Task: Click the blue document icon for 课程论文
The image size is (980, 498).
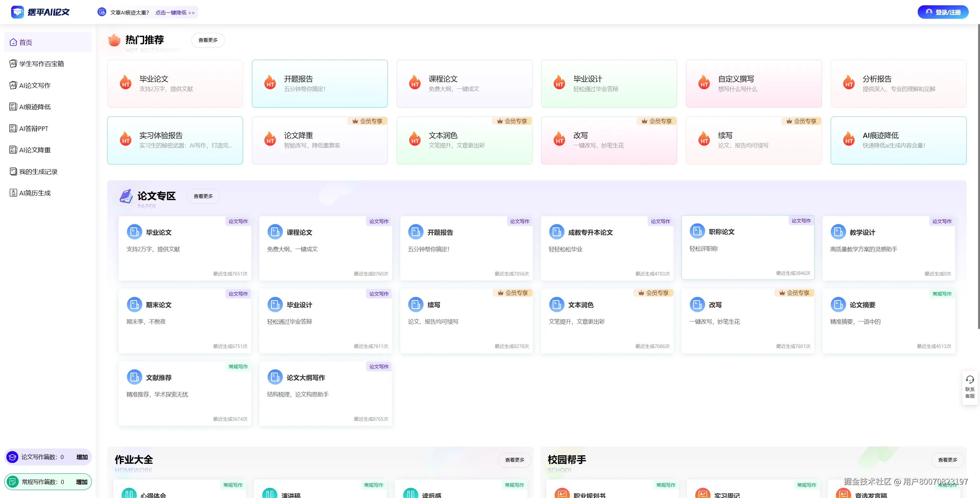Action: 275,232
